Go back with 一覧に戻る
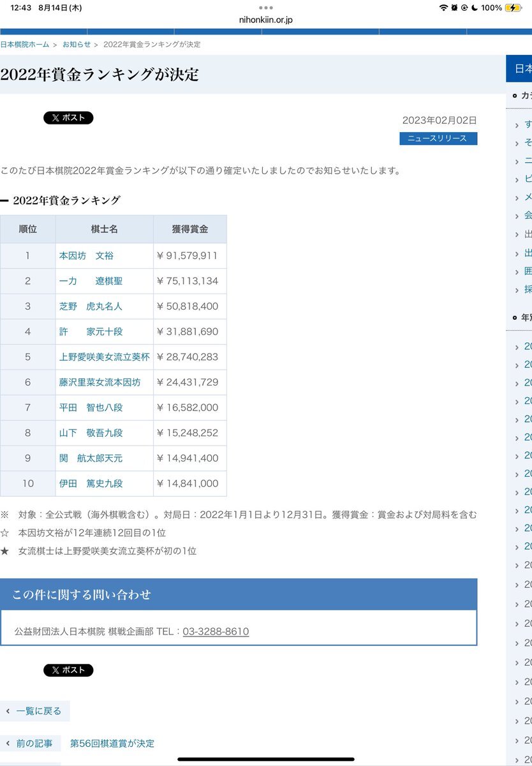532x766 pixels. coord(34,711)
